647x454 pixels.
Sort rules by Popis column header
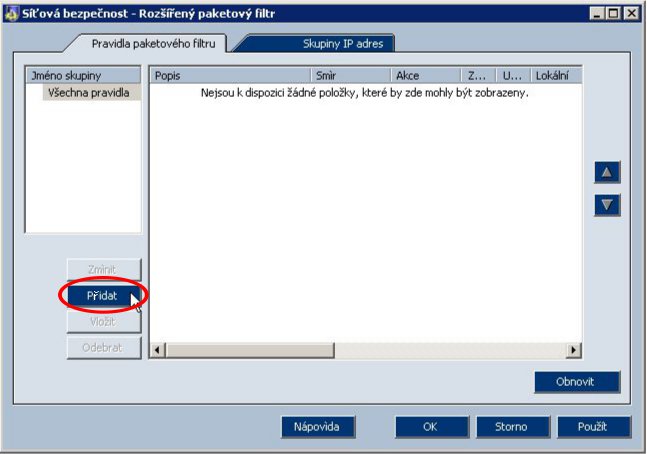[229, 75]
